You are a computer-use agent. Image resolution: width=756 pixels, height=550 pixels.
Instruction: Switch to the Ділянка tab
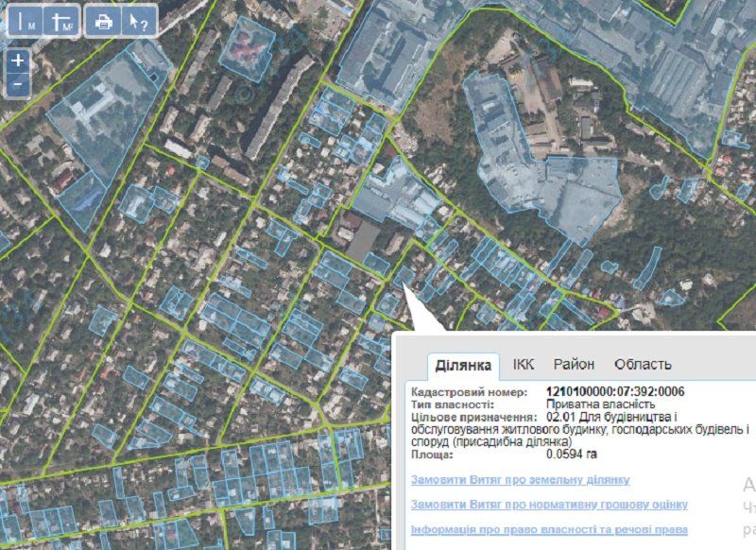pyautogui.click(x=464, y=365)
